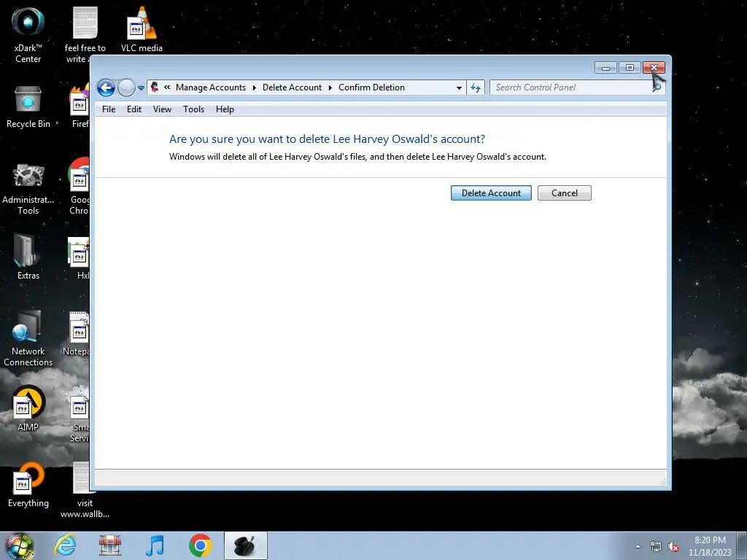The height and width of the screenshot is (560, 747).
Task: Select Administrative Tools desktop icon
Action: point(28,189)
